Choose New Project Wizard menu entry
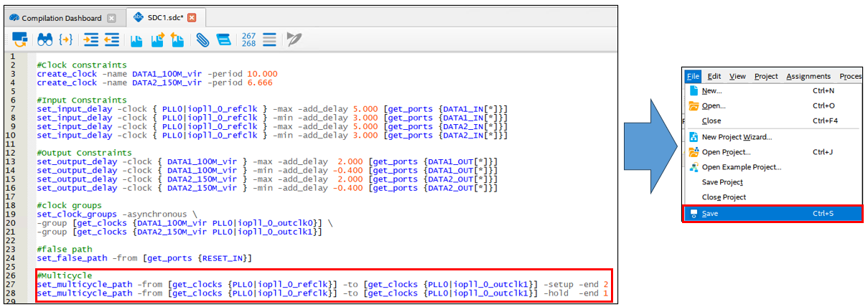868x307 pixels. [737, 136]
